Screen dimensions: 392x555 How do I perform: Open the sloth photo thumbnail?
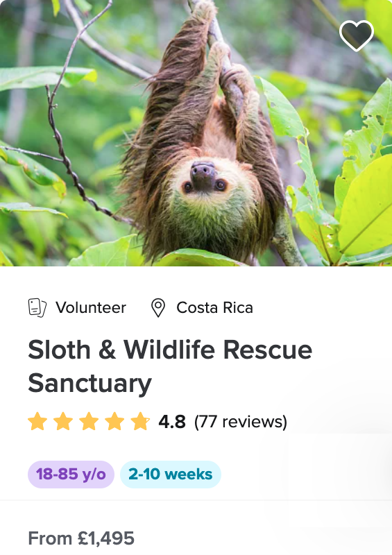pos(196,133)
